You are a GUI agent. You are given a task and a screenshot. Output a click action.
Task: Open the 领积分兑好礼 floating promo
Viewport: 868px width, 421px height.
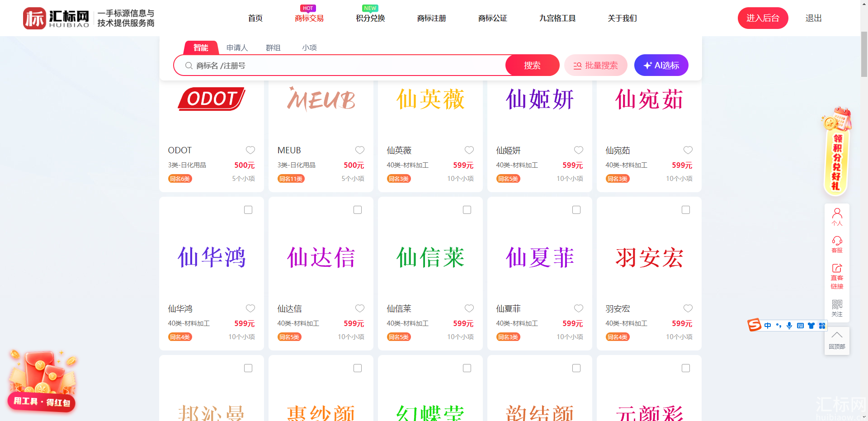[x=836, y=151]
